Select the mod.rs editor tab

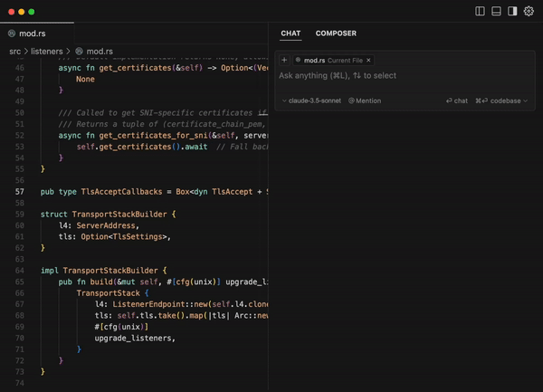[37, 33]
